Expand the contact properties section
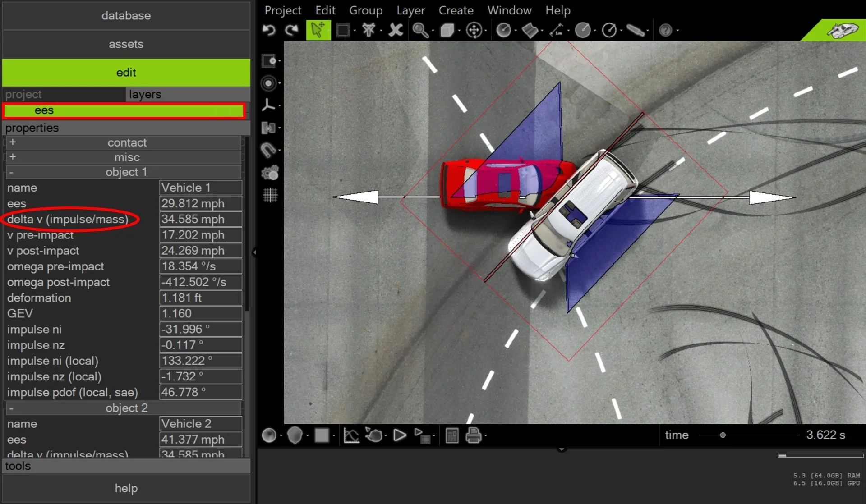This screenshot has height=504, width=866. [13, 142]
